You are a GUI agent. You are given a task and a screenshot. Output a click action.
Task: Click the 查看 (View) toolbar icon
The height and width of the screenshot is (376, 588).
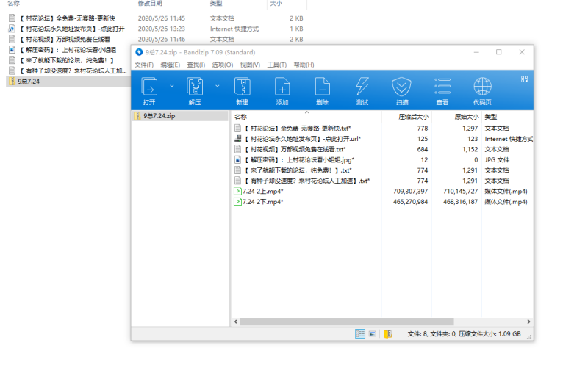tap(442, 90)
